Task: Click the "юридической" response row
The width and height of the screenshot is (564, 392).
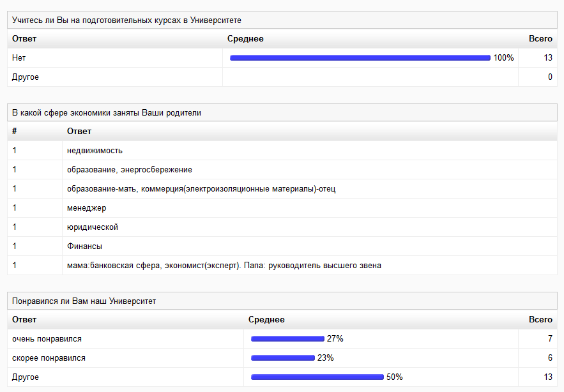Action: 93,227
